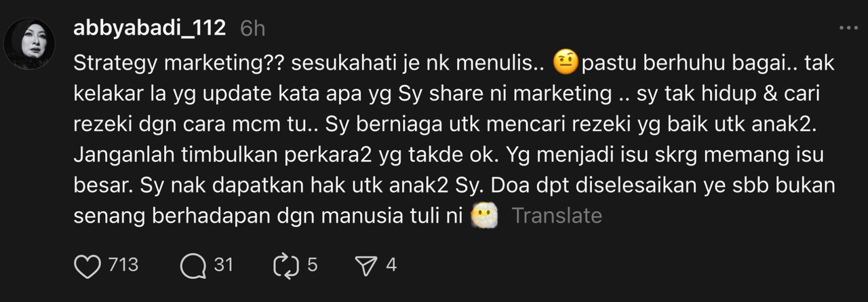The width and height of the screenshot is (868, 302).
Task: Open the three-dot more options menu
Action: 848,28
